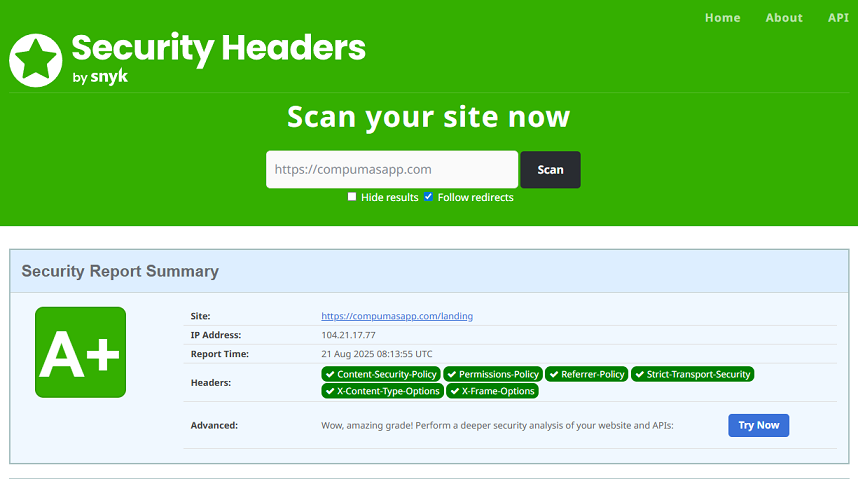Click the Try Now button
This screenshot has width=858, height=479.
click(x=758, y=425)
